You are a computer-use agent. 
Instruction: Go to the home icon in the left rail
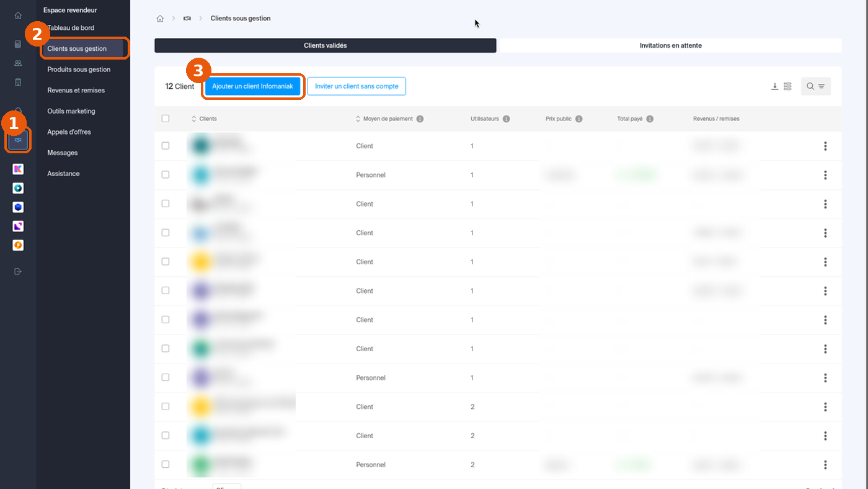18,16
